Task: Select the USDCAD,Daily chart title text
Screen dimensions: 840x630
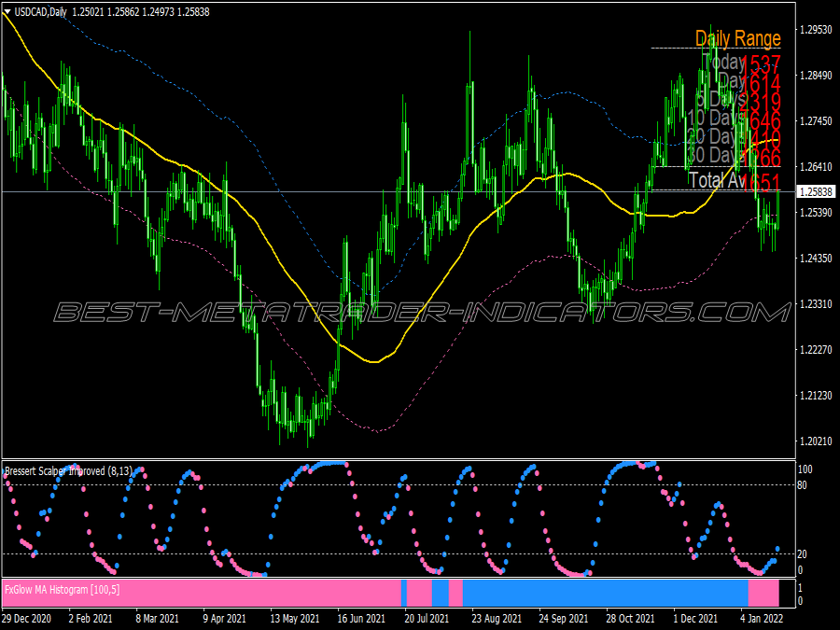Action: coord(41,12)
